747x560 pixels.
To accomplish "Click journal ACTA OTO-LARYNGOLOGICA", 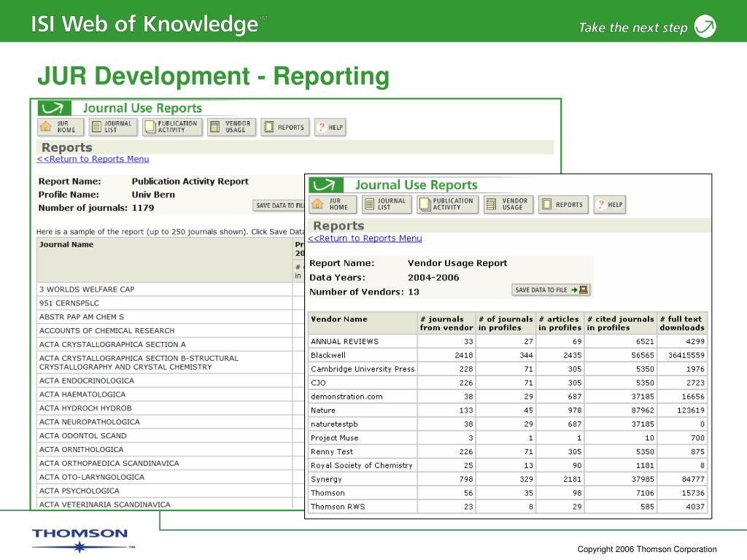I will tap(91, 478).
